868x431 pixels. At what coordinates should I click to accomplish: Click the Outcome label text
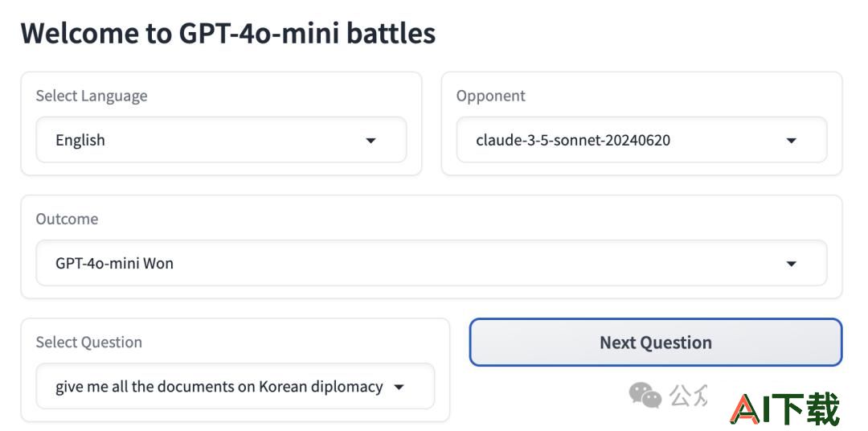pyautogui.click(x=67, y=219)
